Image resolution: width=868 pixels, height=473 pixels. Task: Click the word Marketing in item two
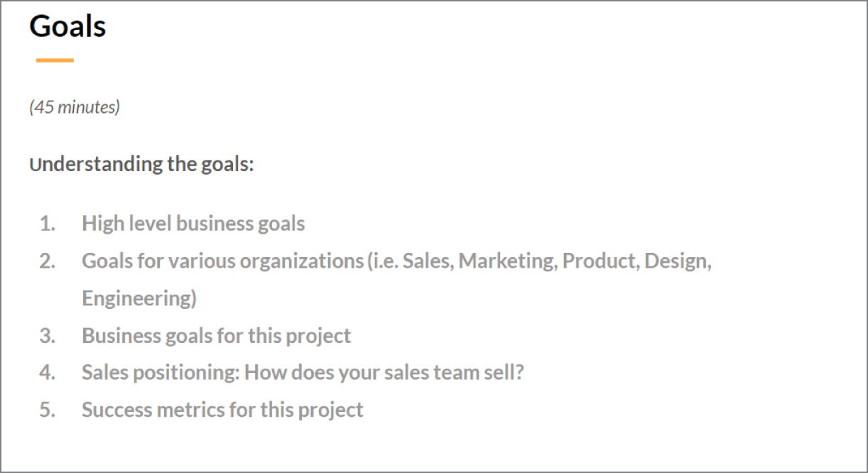(x=507, y=261)
